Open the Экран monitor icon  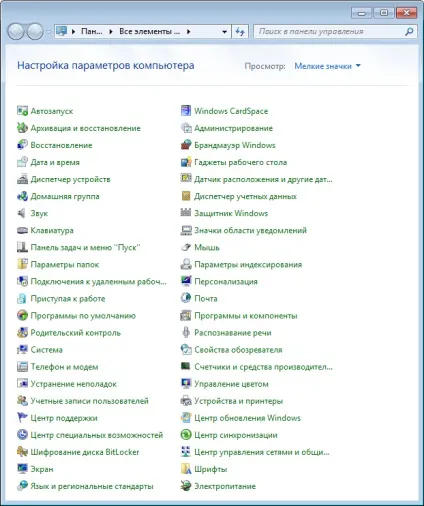click(x=22, y=469)
